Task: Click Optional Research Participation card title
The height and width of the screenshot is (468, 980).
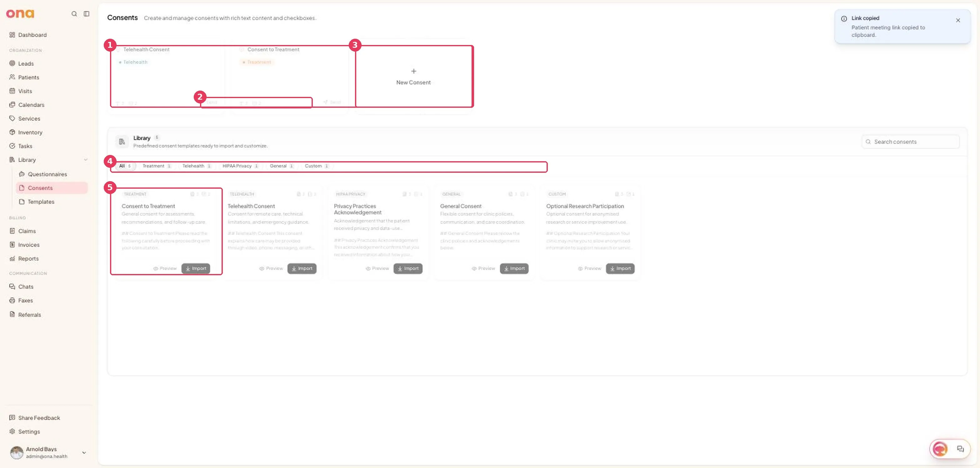Action: (x=585, y=206)
